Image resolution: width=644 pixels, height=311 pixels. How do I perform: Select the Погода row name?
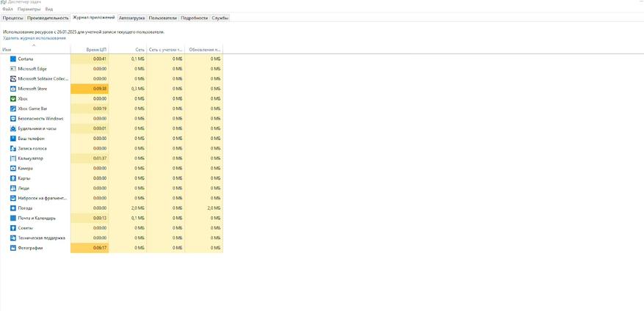[x=25, y=208]
